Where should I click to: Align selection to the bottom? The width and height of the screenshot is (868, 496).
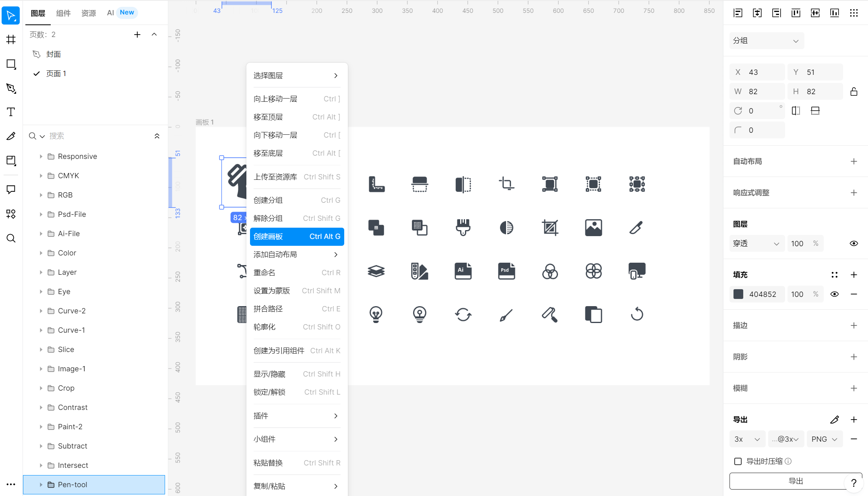[x=835, y=13]
